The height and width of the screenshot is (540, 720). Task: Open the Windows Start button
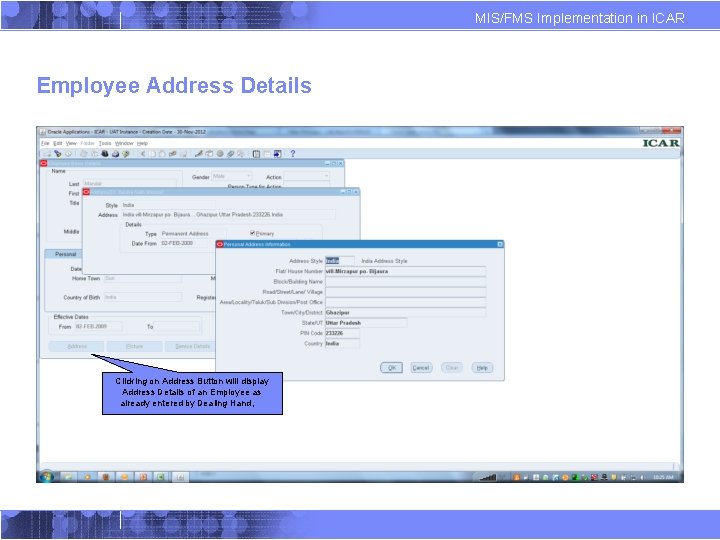(x=46, y=477)
